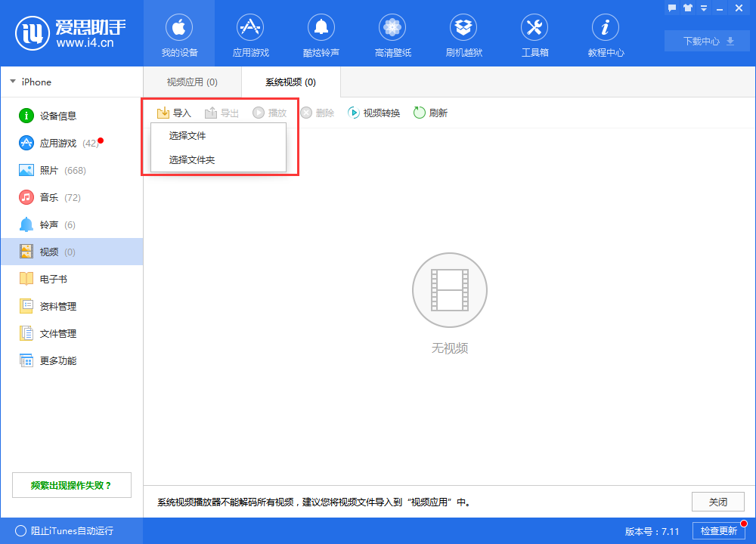Select 照片 (668) in the sidebar

coord(72,170)
